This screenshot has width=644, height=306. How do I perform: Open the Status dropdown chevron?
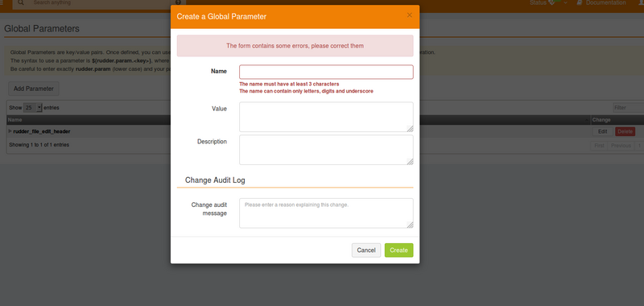pos(565,3)
